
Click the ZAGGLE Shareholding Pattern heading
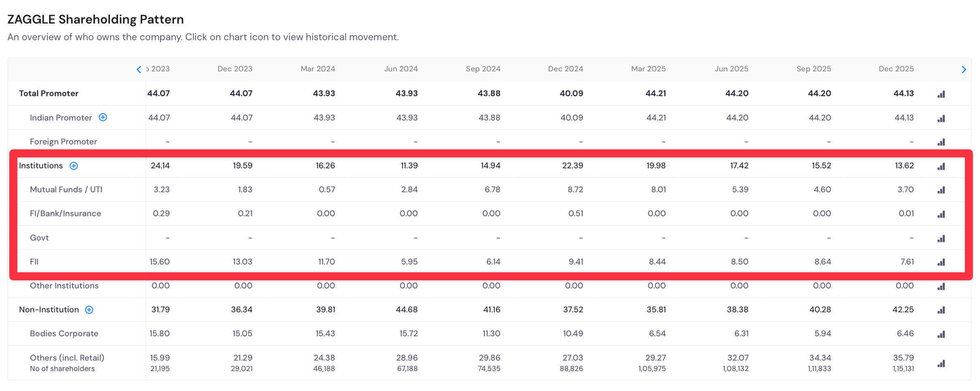(96, 19)
